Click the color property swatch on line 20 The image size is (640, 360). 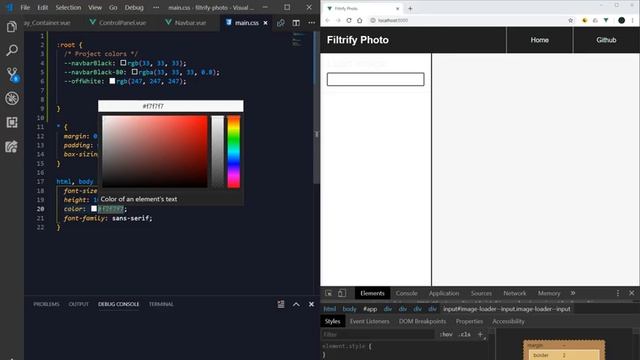[93, 209]
